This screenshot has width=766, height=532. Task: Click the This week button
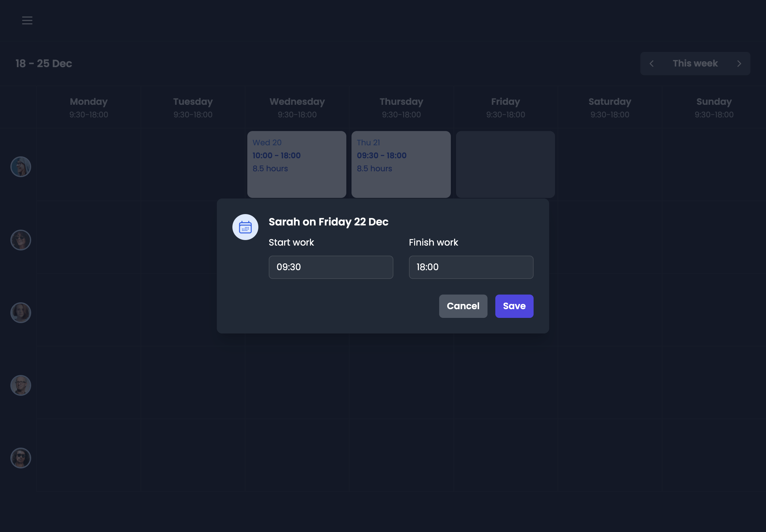click(x=695, y=63)
